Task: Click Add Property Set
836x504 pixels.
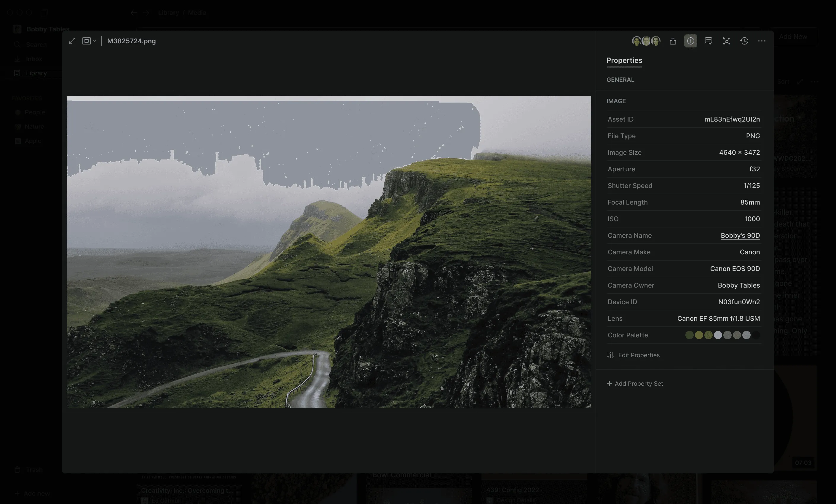Action: (635, 384)
